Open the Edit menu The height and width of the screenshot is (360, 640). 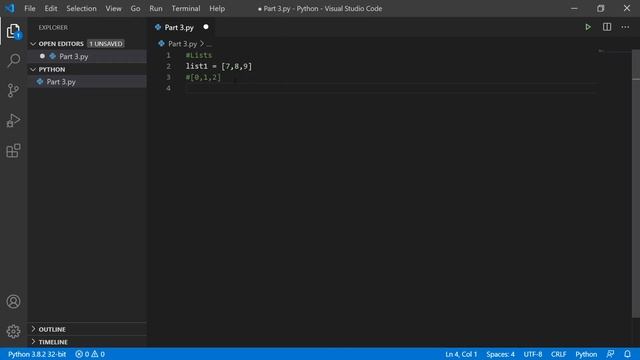(51, 8)
